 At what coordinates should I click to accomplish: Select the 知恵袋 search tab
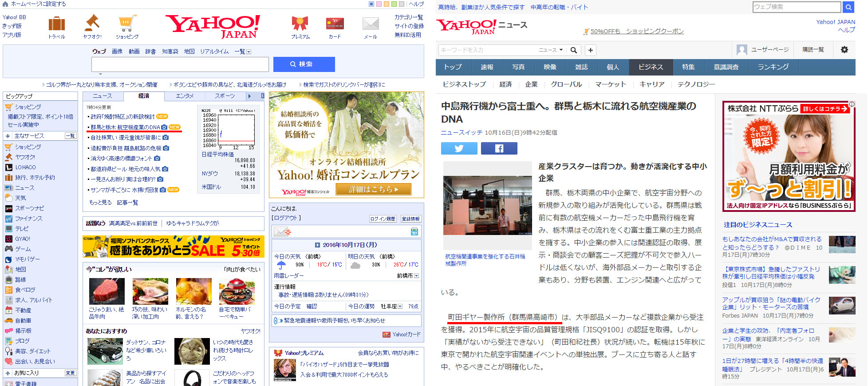point(170,52)
